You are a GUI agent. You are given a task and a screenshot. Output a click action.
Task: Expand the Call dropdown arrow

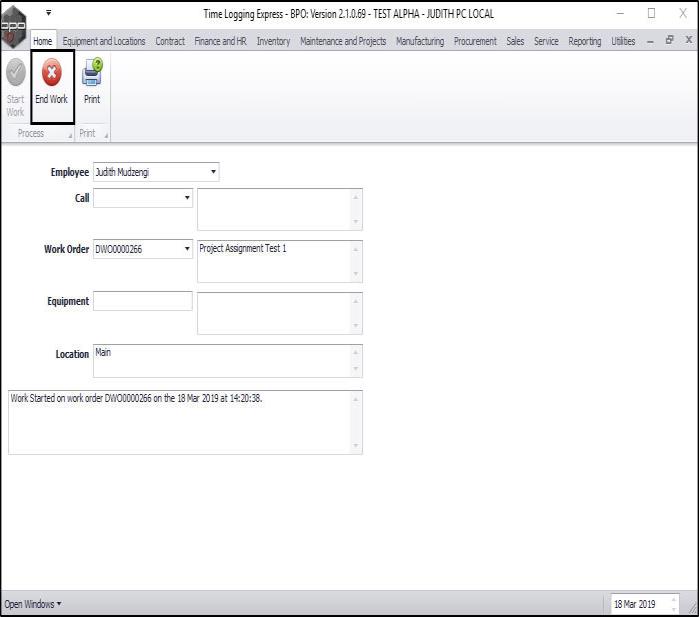coord(187,197)
